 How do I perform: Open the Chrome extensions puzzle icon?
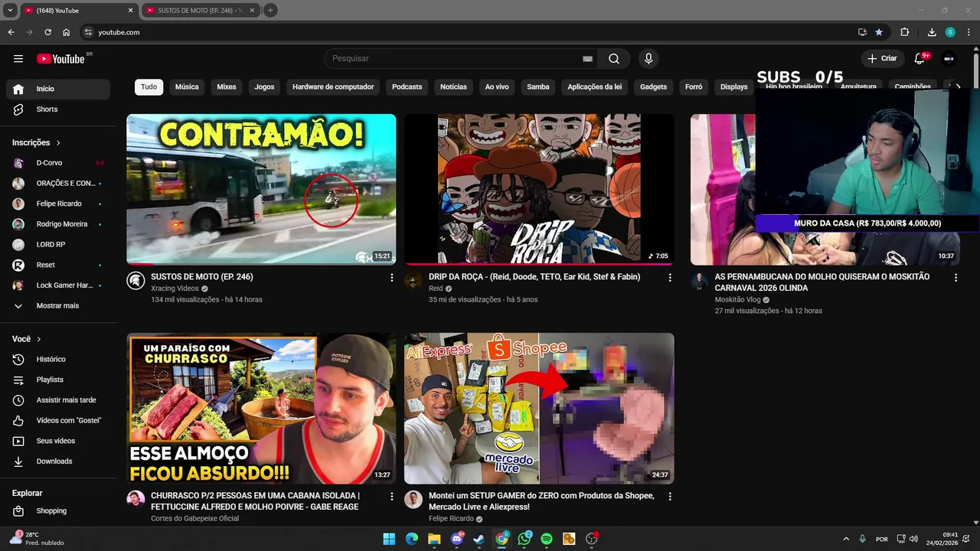point(904,32)
